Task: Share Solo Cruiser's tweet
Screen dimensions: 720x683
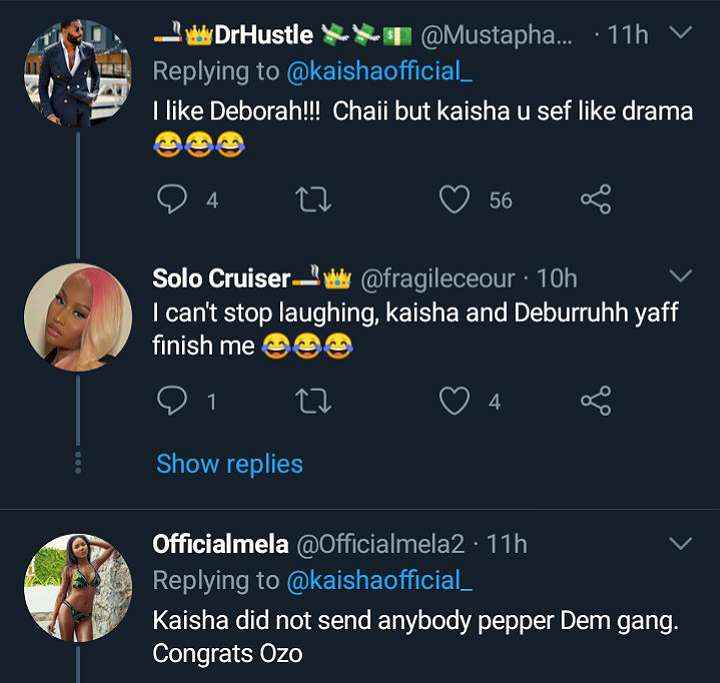Action: point(595,402)
